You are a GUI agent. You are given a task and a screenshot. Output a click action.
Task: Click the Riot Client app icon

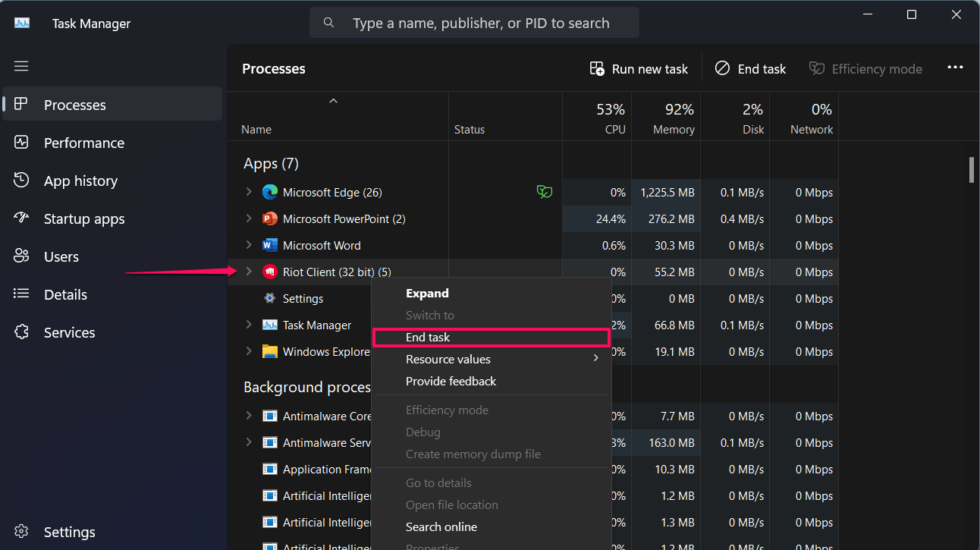(270, 272)
